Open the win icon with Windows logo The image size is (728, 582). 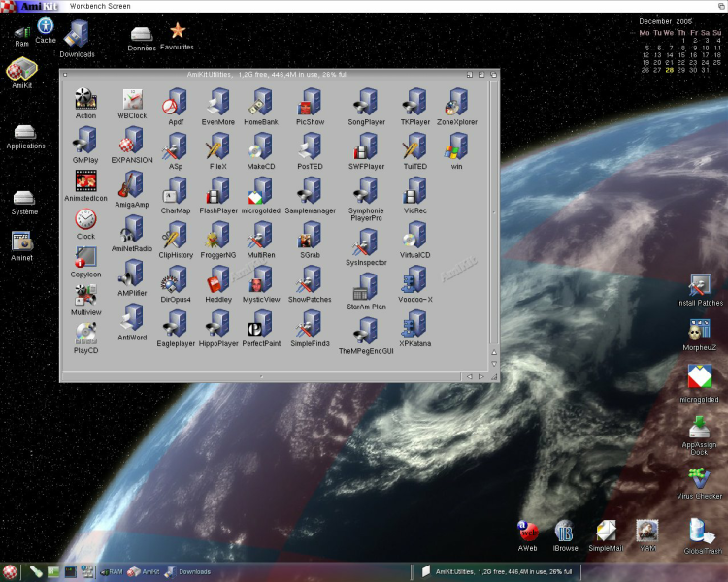point(457,145)
